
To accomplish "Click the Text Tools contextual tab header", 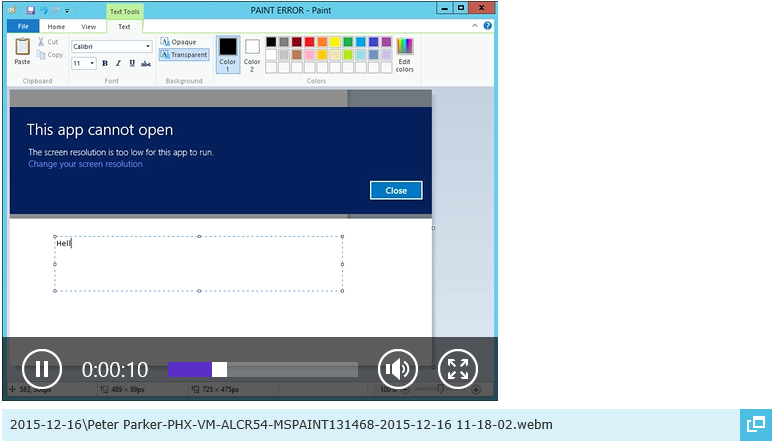I will click(x=124, y=11).
